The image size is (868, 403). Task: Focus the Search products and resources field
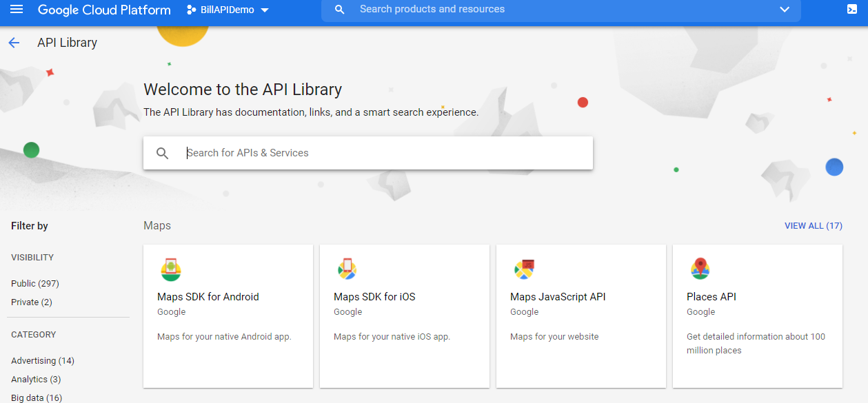tap(562, 10)
